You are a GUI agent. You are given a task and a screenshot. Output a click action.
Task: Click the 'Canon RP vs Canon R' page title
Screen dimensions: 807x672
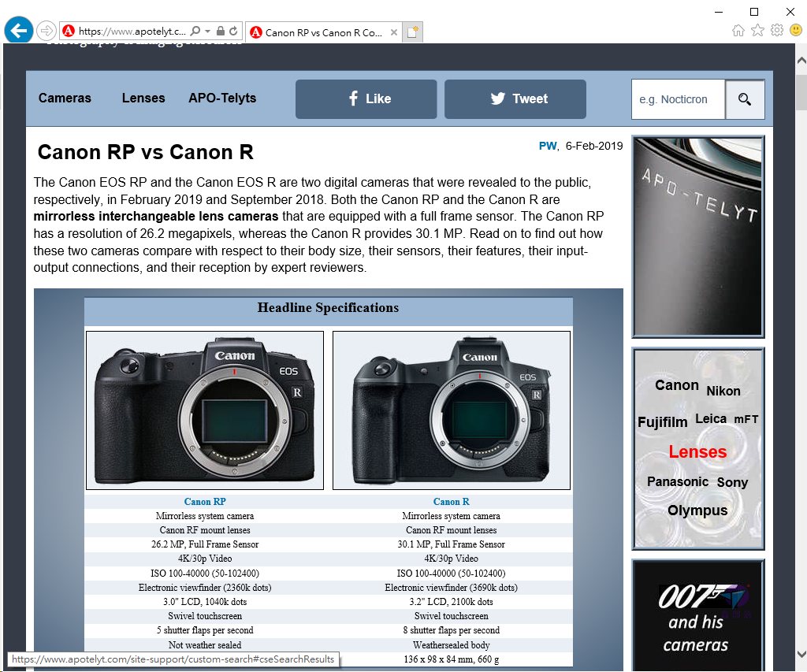pyautogui.click(x=146, y=152)
